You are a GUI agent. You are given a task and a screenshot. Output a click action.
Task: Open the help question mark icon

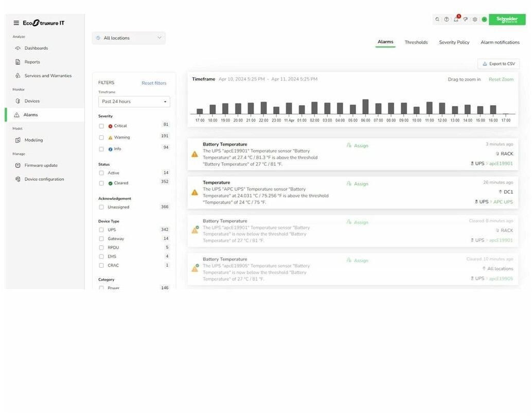coord(447,20)
